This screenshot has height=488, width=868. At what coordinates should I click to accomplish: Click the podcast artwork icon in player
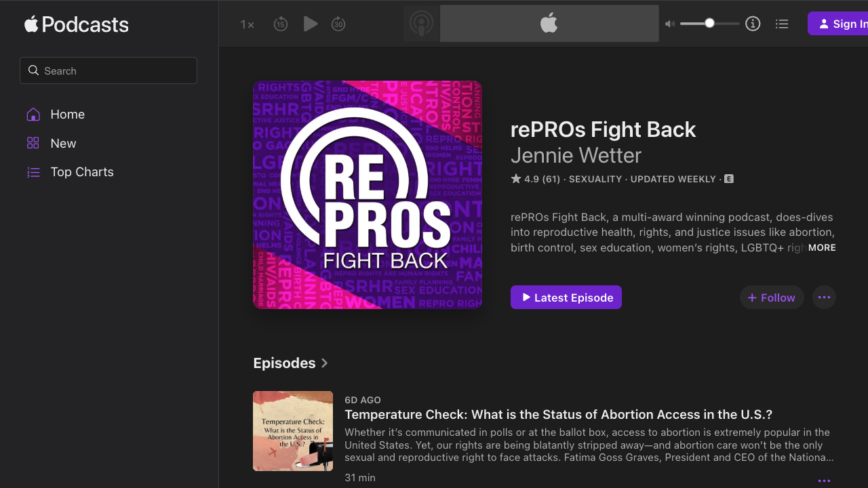[422, 24]
